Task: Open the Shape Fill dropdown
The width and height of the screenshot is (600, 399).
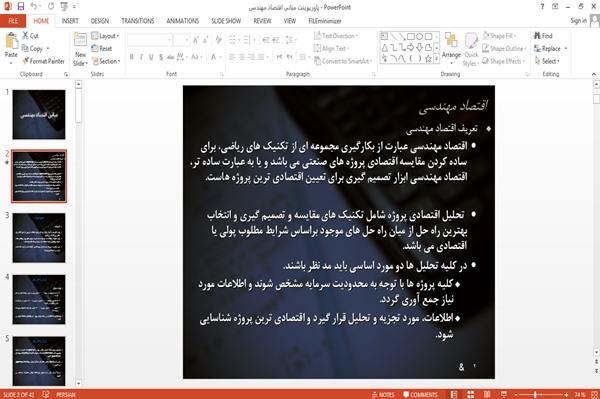Action: coord(499,36)
